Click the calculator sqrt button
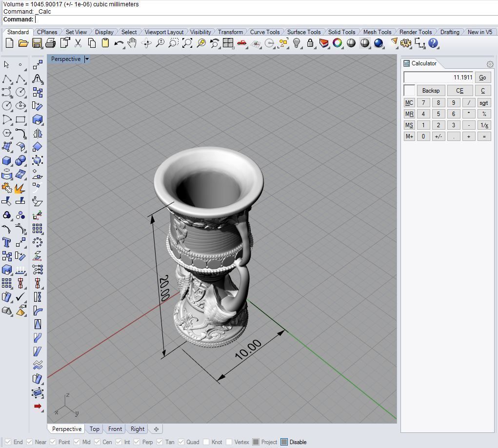The width and height of the screenshot is (498, 448). click(483, 103)
